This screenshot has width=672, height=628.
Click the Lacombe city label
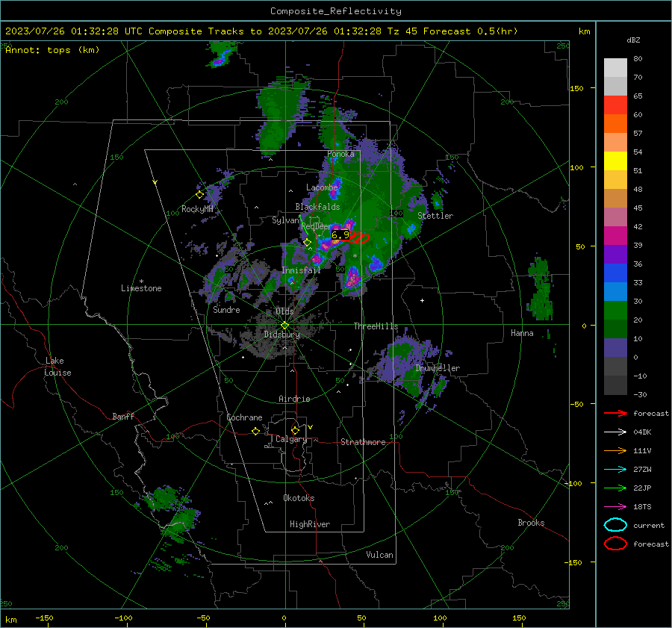(322, 187)
